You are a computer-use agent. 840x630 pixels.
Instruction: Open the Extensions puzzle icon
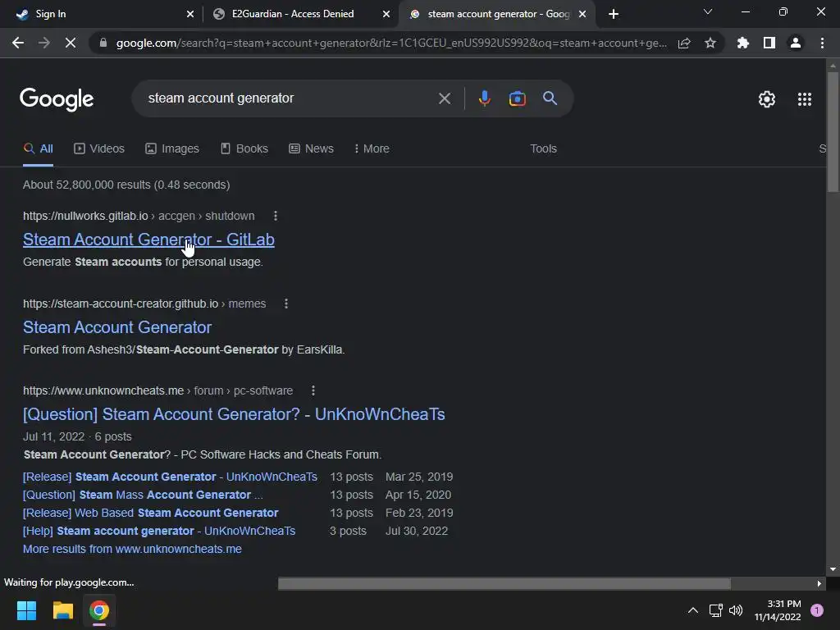[x=743, y=43]
